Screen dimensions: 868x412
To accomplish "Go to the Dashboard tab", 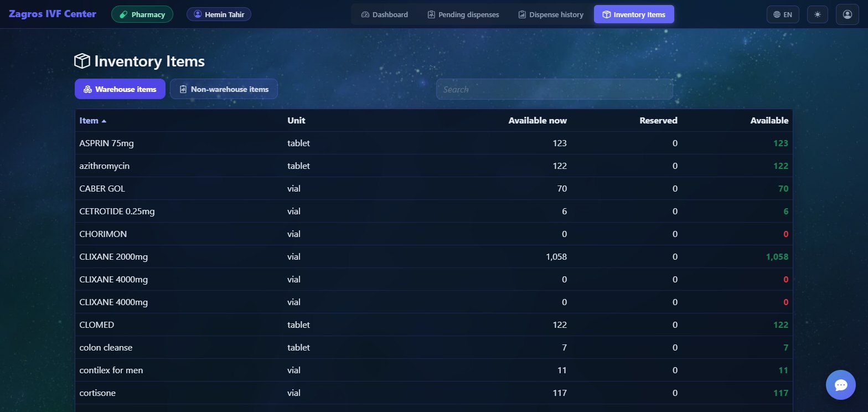I will 385,14.
